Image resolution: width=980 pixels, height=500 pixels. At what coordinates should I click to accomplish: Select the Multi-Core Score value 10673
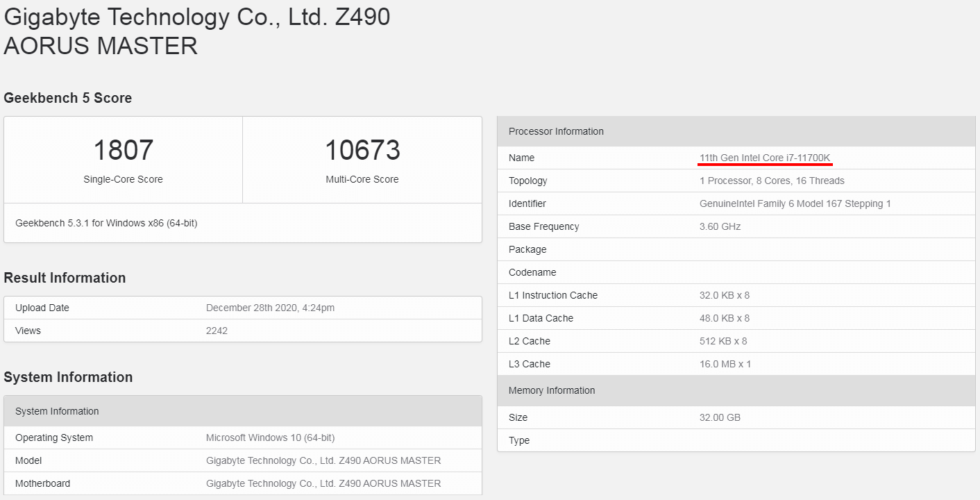pos(362,150)
